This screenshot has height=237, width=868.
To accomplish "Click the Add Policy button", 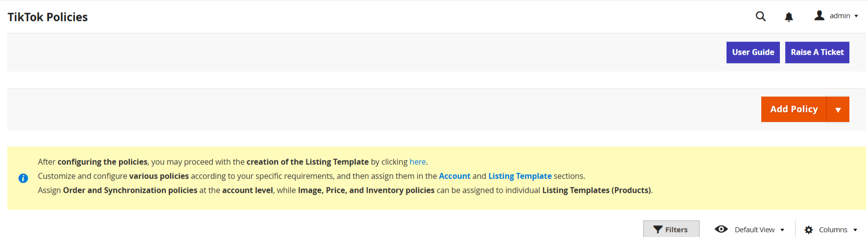I will click(x=794, y=109).
